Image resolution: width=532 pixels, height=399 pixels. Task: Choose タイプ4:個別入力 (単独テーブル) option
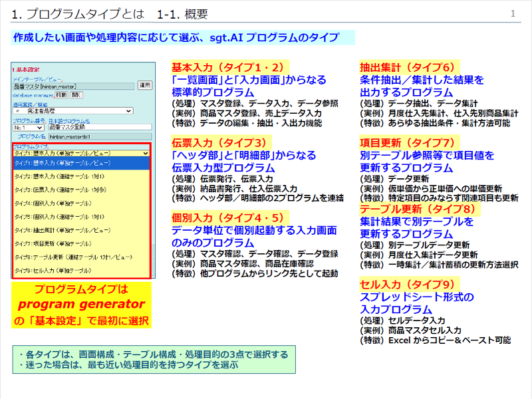[81, 203]
